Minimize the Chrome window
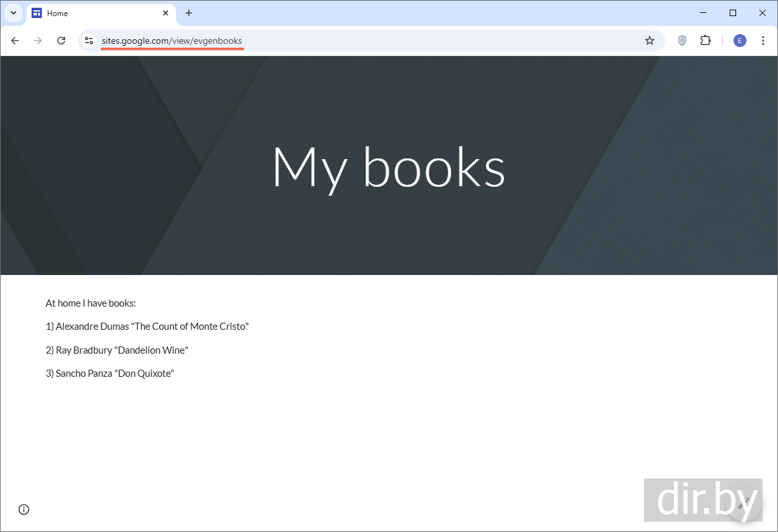 click(703, 13)
